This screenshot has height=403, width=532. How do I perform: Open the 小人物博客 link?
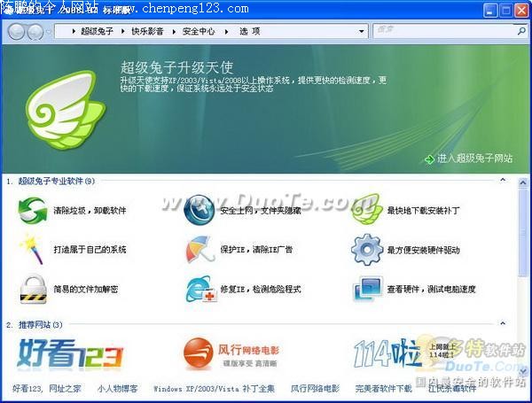(117, 388)
